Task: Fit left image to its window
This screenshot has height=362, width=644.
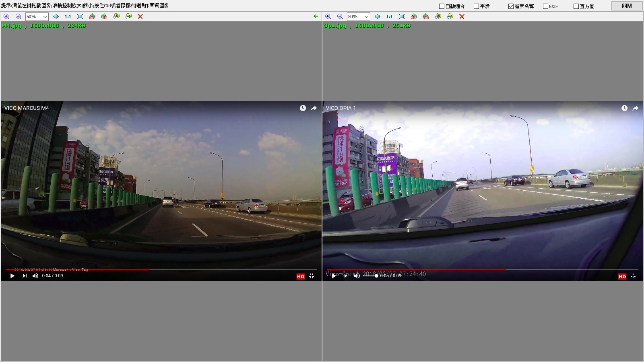Action: [80, 16]
